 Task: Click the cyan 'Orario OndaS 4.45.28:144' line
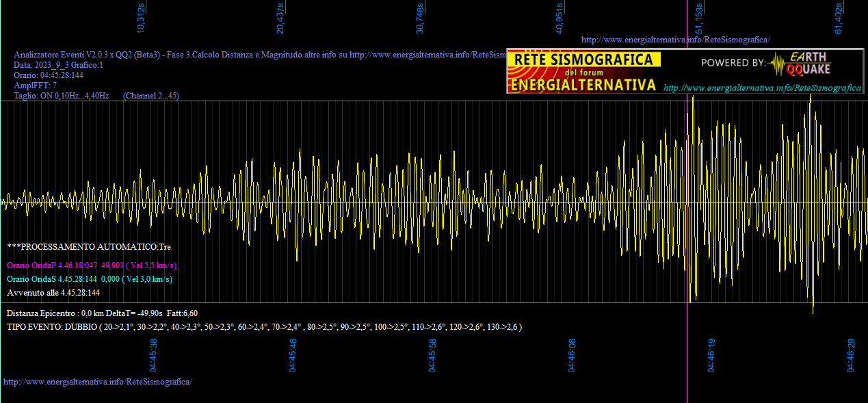pyautogui.click(x=90, y=279)
